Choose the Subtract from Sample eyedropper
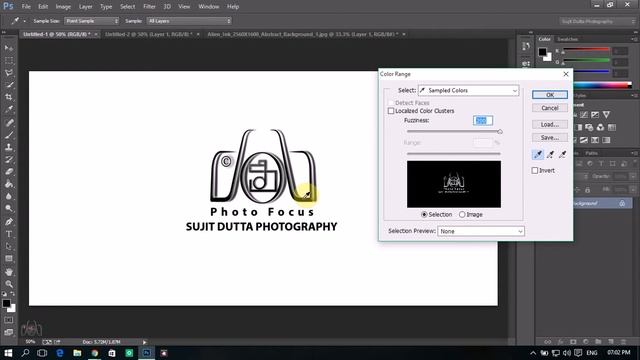Viewport: 640px width, 360px height. pyautogui.click(x=562, y=154)
